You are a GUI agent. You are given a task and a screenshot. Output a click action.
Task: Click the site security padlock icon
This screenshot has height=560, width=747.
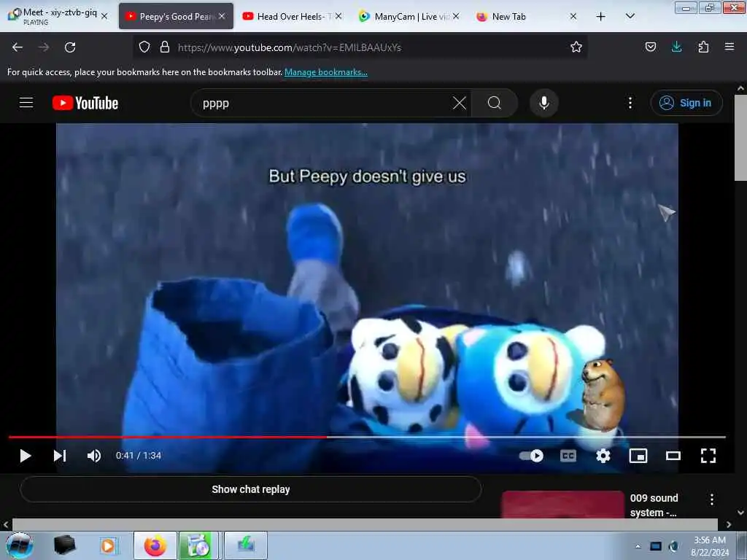coord(165,47)
